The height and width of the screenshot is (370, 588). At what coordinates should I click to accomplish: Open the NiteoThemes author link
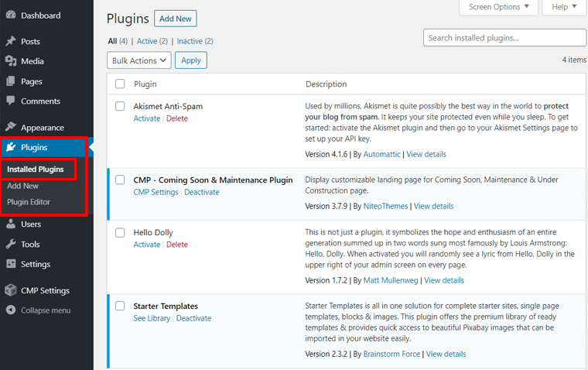pos(385,206)
